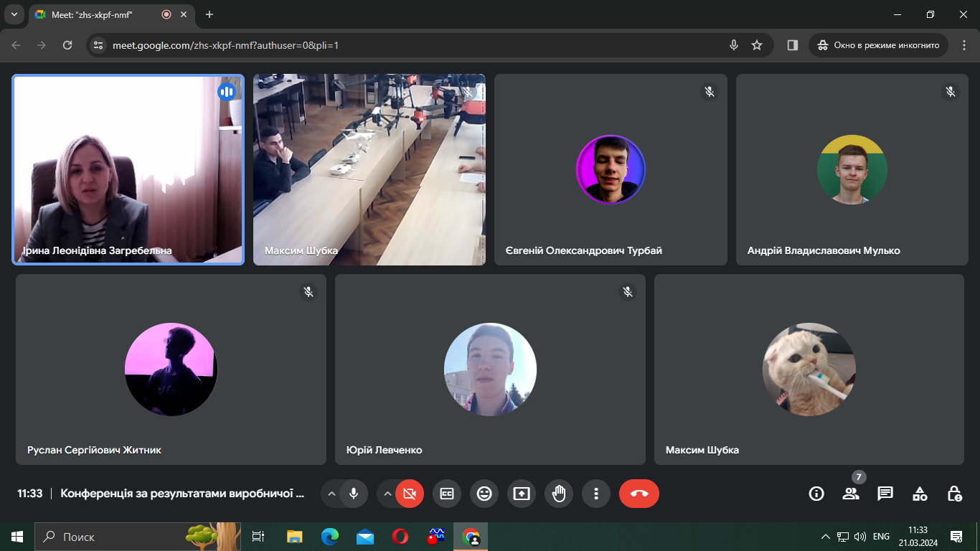Click the muted mic icon on Юрій Левченко's tile
This screenshot has width=980, height=551.
pyautogui.click(x=628, y=292)
